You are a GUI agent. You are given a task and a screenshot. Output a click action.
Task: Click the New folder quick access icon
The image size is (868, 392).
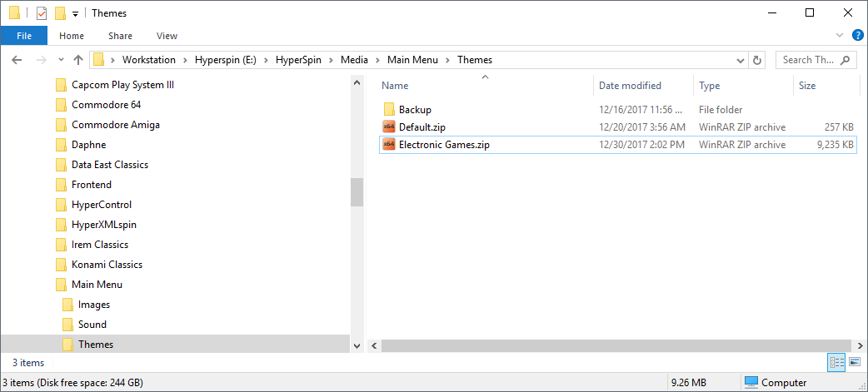click(x=60, y=12)
